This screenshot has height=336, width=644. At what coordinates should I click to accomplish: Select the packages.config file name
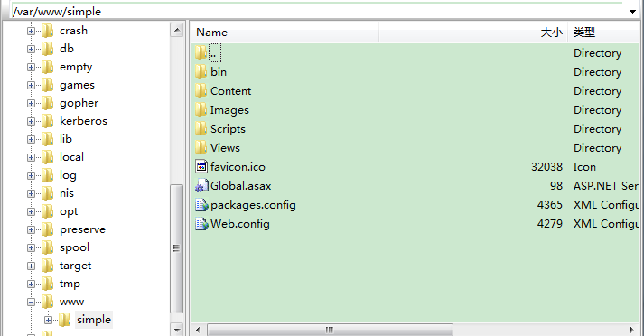253,204
